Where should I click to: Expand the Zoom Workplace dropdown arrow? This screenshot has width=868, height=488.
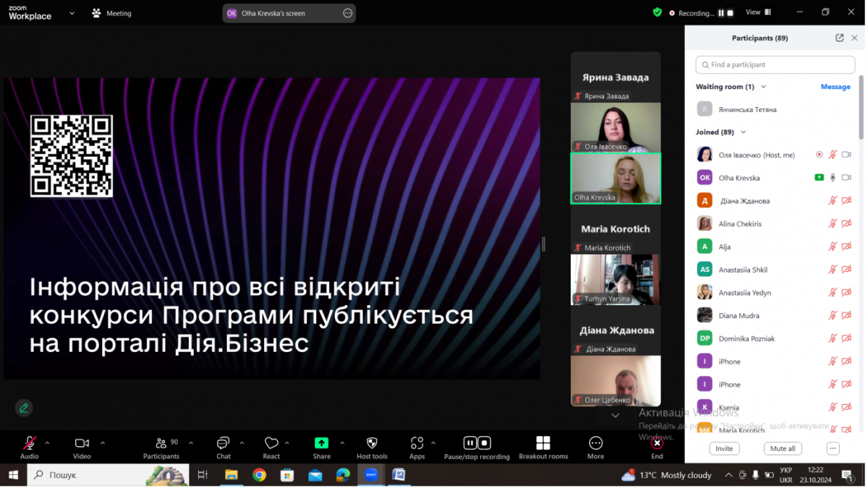(x=72, y=13)
